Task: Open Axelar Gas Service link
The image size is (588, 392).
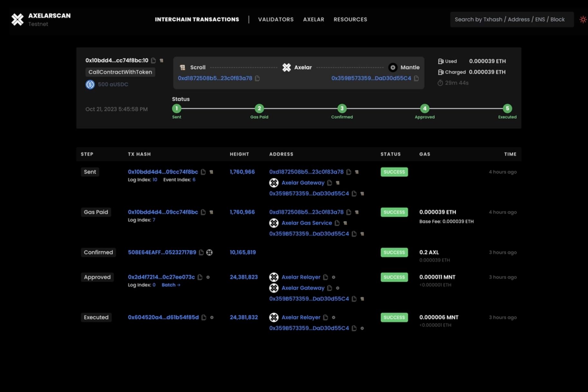Action: pos(307,223)
